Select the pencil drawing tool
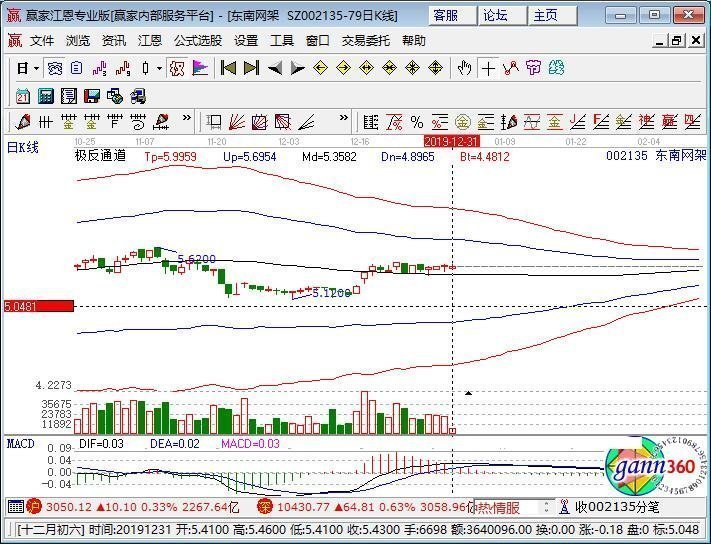The image size is (711, 544). coord(22,122)
